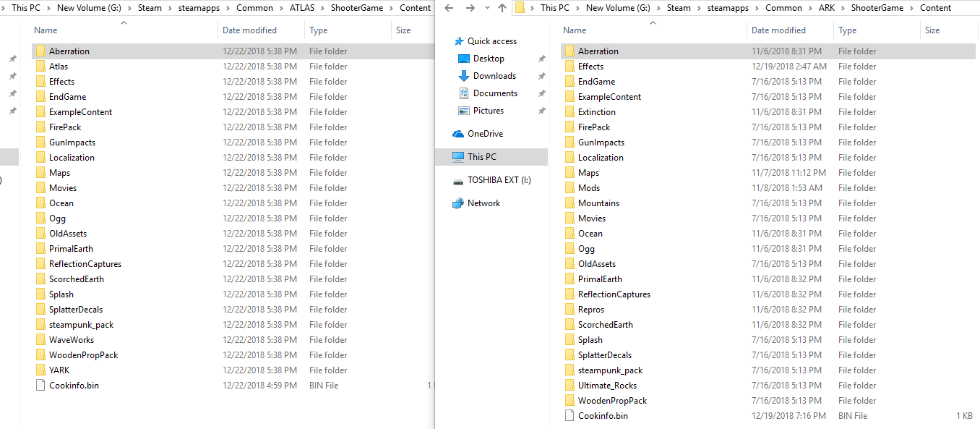Click ARK breadcrumb in right address bar

826,8
